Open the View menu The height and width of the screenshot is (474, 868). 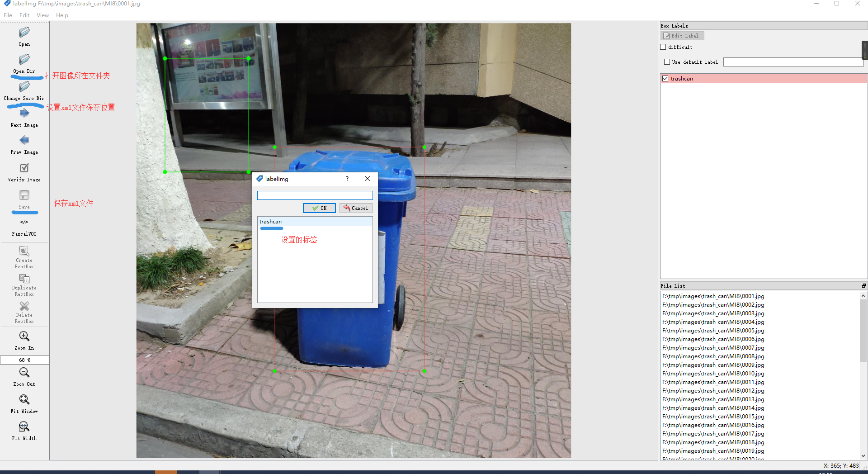coord(42,15)
